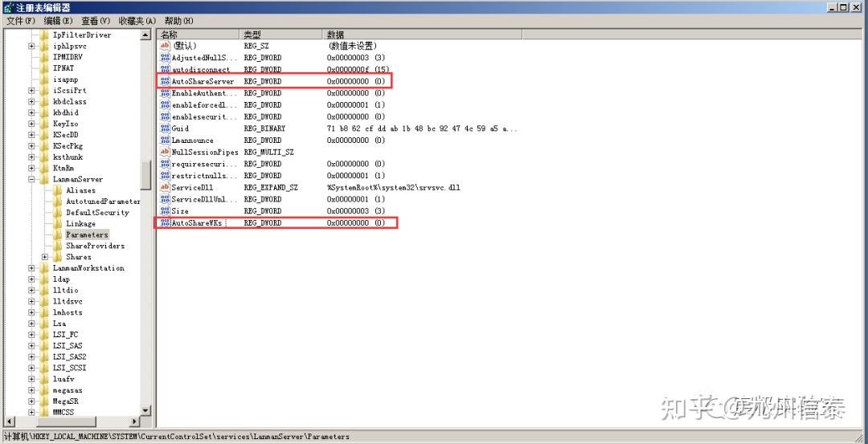This screenshot has width=868, height=444.
Task: Open the 查看(V) menu
Action: [96, 21]
